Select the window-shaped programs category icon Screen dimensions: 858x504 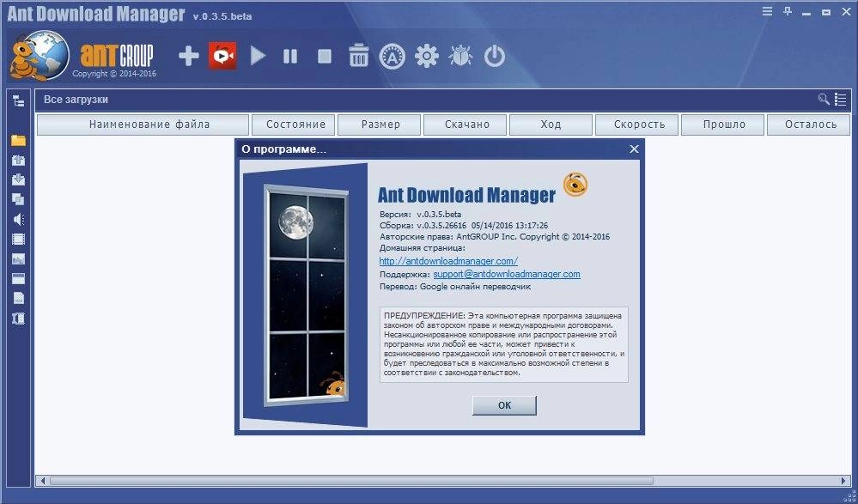tap(19, 278)
